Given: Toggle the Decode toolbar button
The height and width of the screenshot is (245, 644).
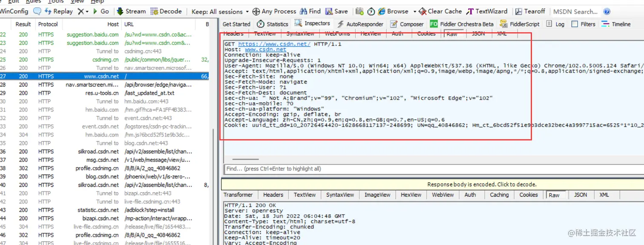Looking at the screenshot, I should click(167, 12).
